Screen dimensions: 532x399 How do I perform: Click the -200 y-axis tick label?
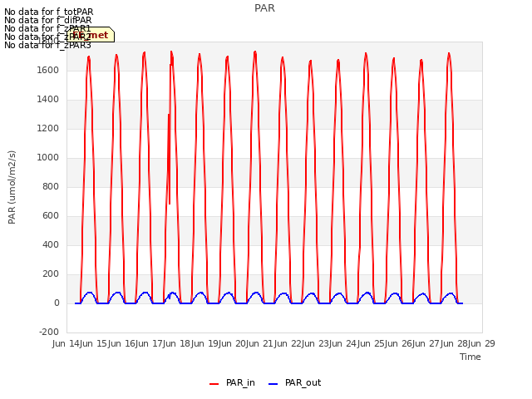49,332
